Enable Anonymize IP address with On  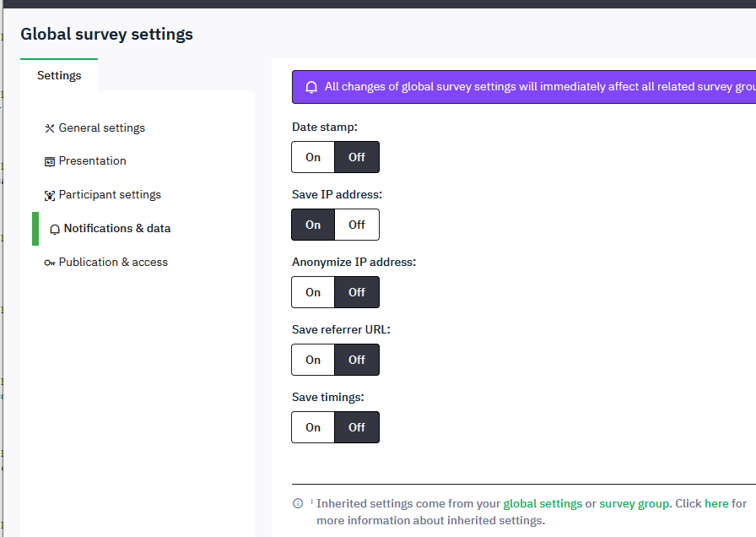[313, 292]
